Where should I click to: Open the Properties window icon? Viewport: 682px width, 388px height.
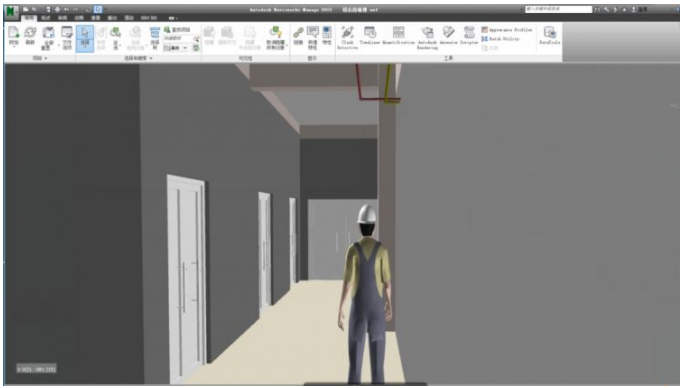(327, 32)
